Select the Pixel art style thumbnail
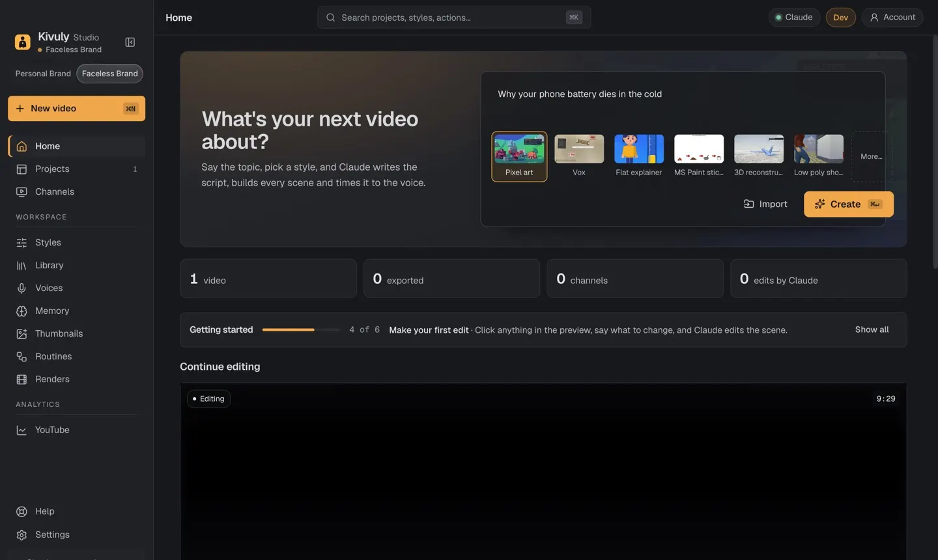938x560 pixels. (x=519, y=157)
